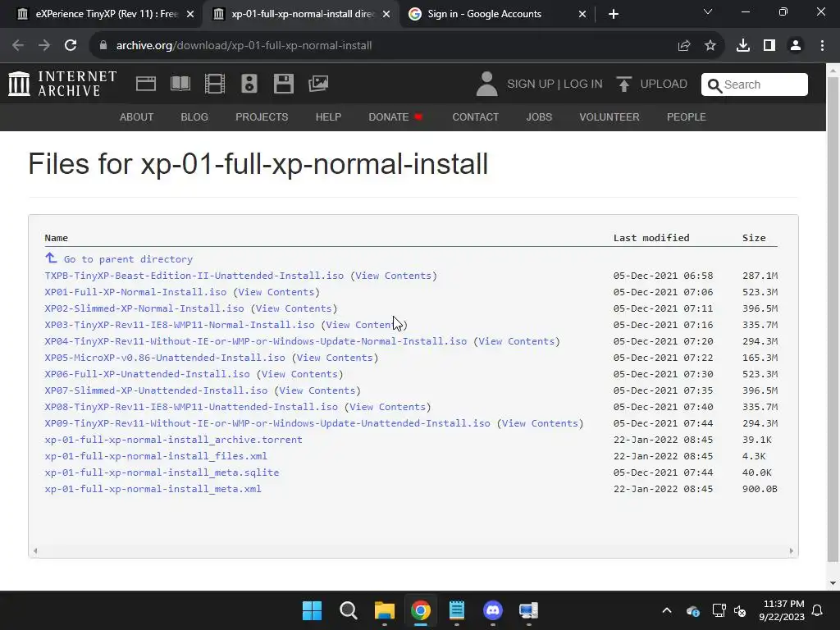Viewport: 840px width, 630px height.
Task: Go back with the browser back arrow
Action: (18, 46)
